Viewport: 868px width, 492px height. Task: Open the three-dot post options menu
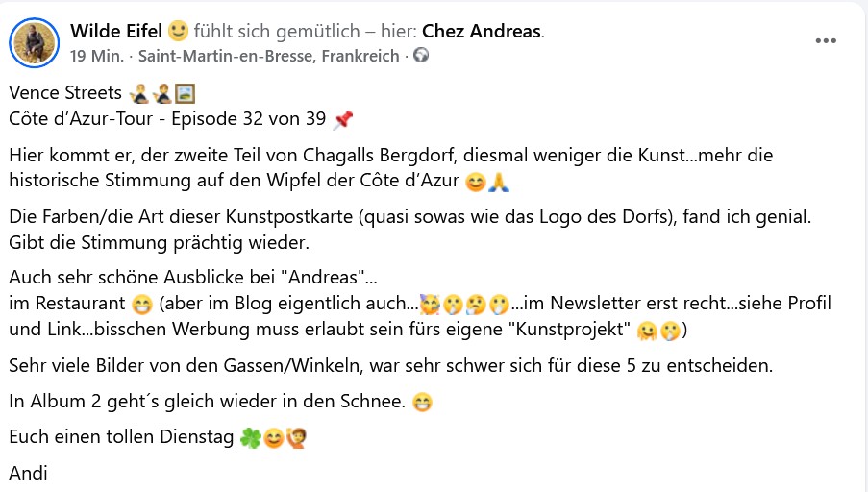[826, 40]
